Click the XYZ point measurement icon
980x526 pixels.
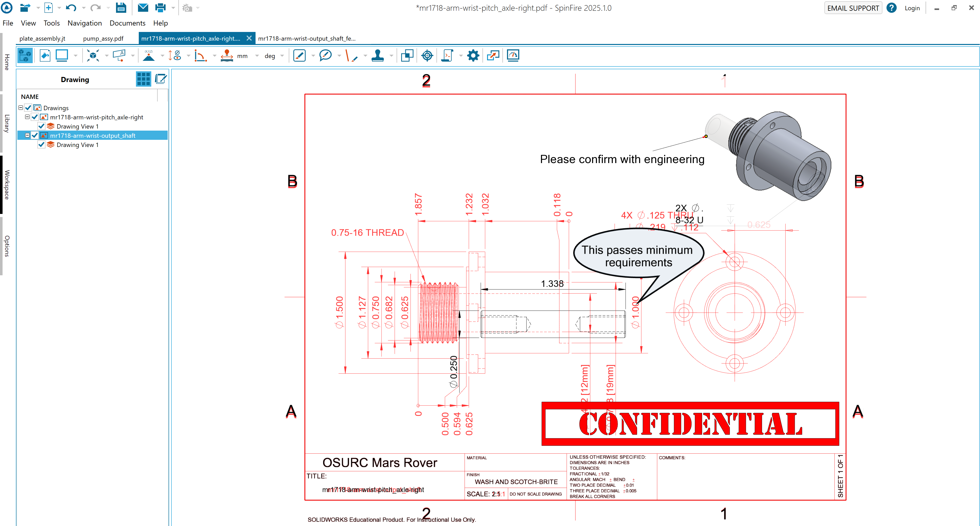[148, 55]
